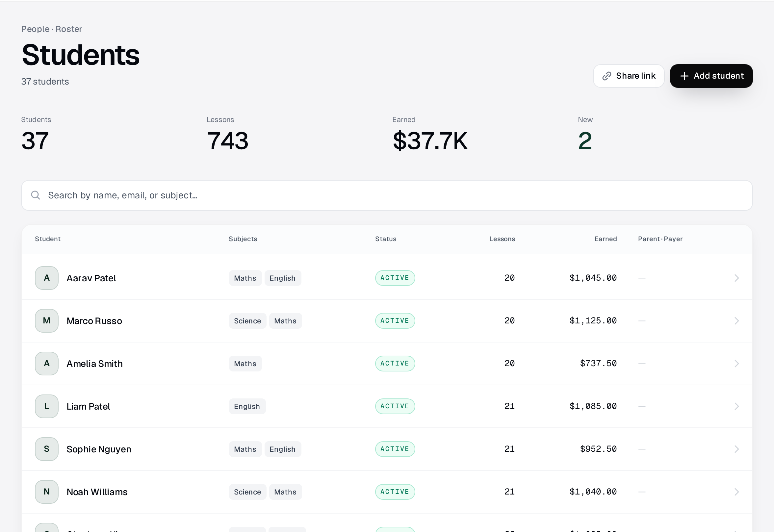Click the link icon in Share link
The image size is (774, 532).
click(x=607, y=76)
